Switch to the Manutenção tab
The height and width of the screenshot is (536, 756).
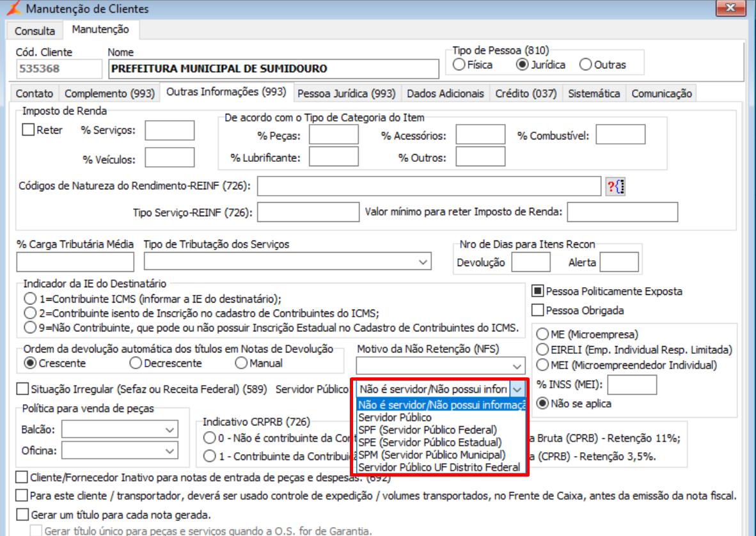pyautogui.click(x=100, y=29)
